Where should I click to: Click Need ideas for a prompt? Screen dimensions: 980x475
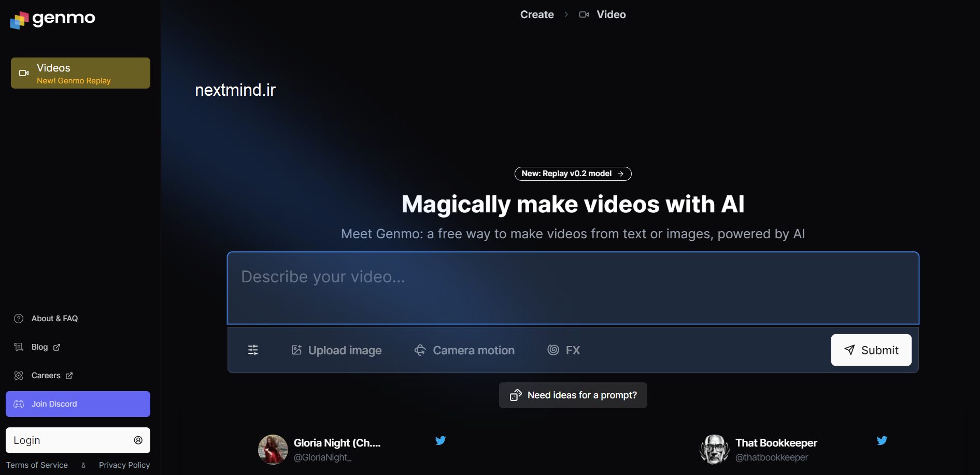(x=573, y=395)
